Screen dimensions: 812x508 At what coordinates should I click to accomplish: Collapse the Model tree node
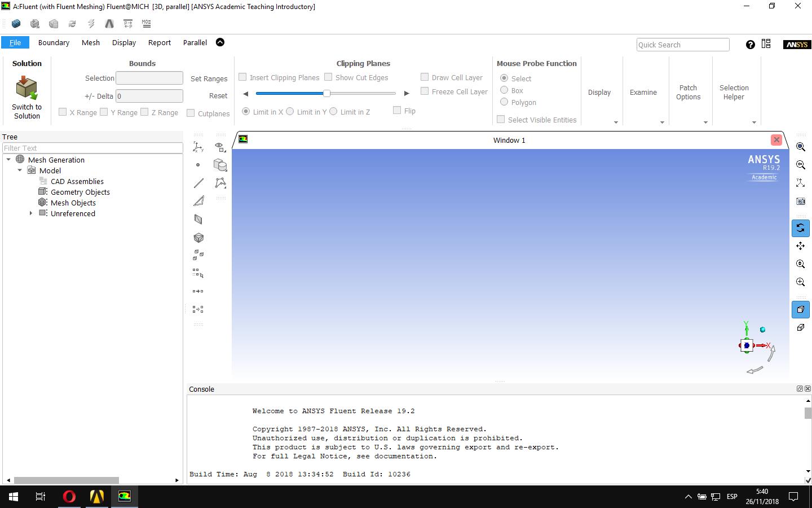(20, 170)
